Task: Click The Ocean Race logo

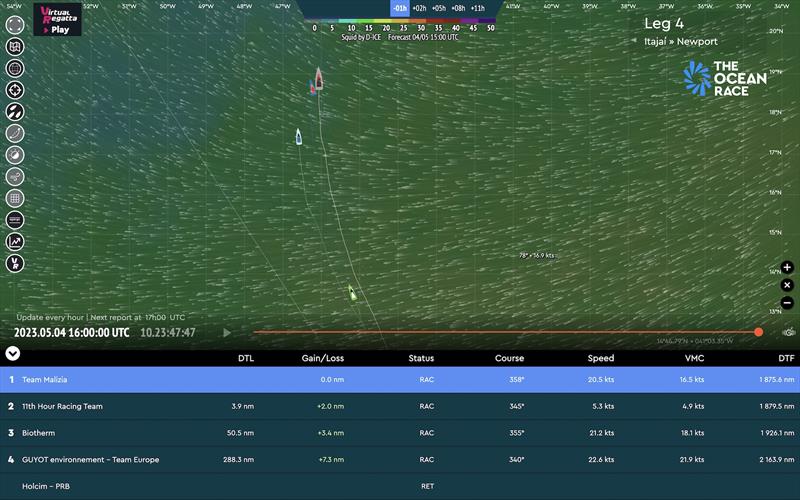Action: [725, 79]
